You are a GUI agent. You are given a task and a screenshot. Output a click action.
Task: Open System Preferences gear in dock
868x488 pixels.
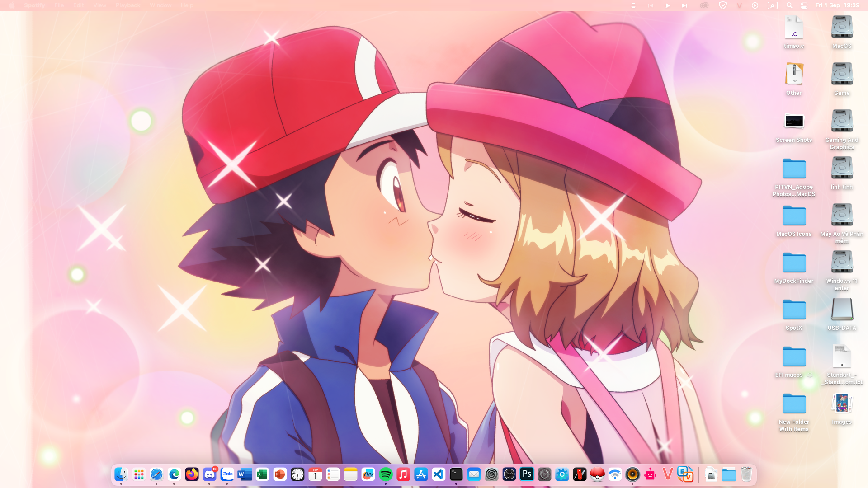(491, 474)
